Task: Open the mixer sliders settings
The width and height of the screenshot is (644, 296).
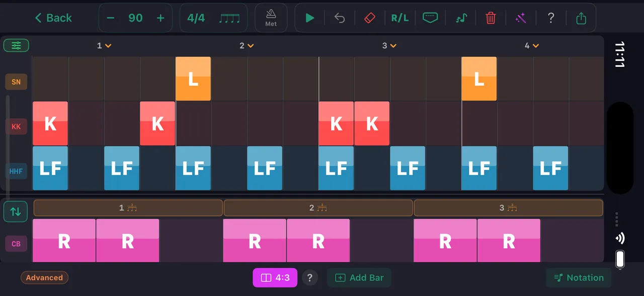Action: pyautogui.click(x=16, y=46)
